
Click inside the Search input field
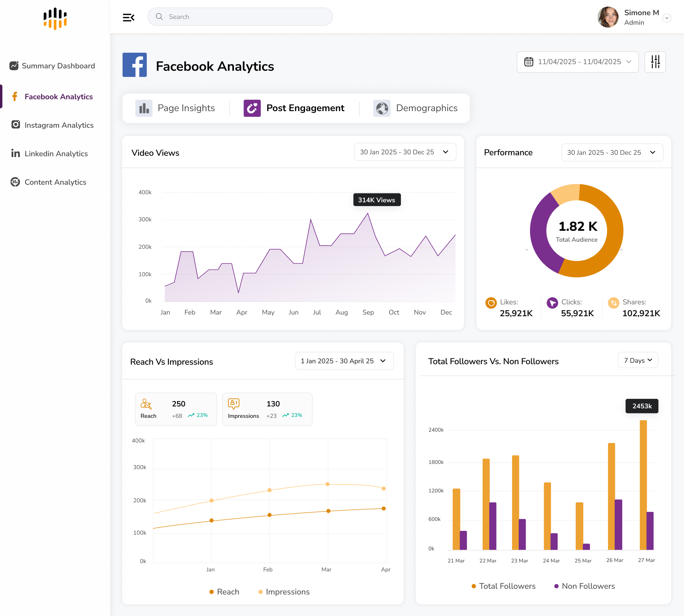(240, 16)
